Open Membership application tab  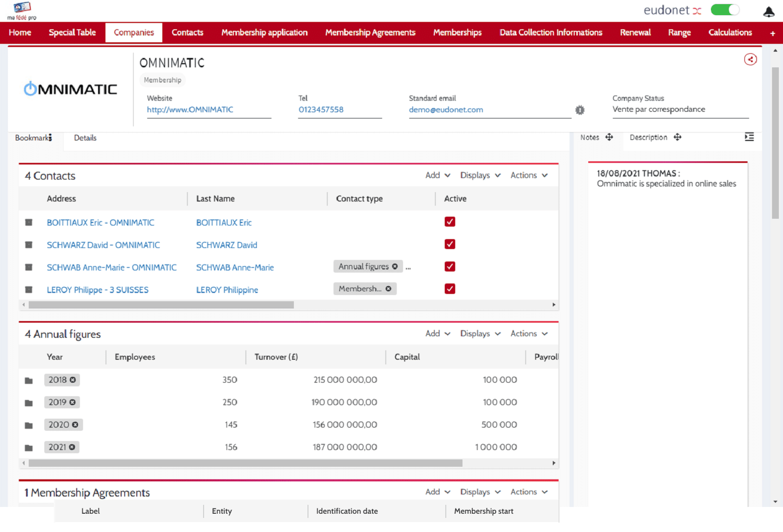(x=264, y=32)
